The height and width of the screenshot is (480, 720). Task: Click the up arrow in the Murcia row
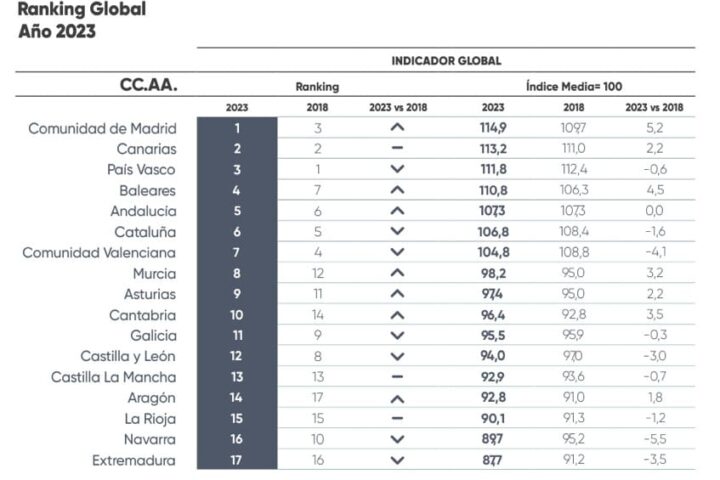pos(397,273)
